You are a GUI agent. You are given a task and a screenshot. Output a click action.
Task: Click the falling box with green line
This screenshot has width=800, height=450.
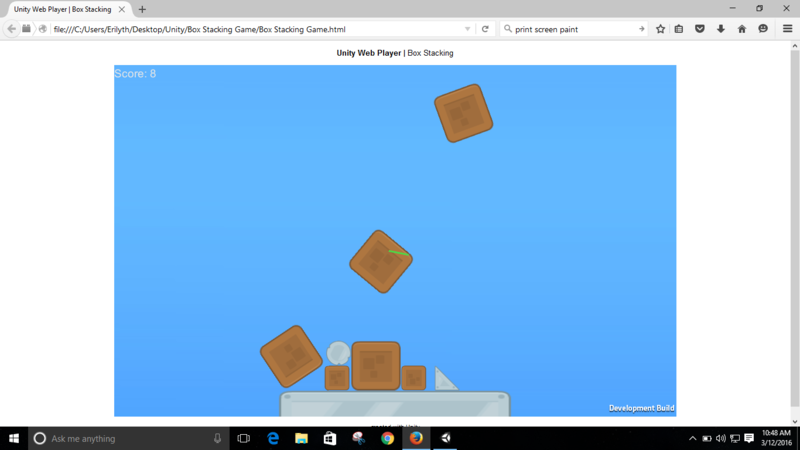click(380, 262)
